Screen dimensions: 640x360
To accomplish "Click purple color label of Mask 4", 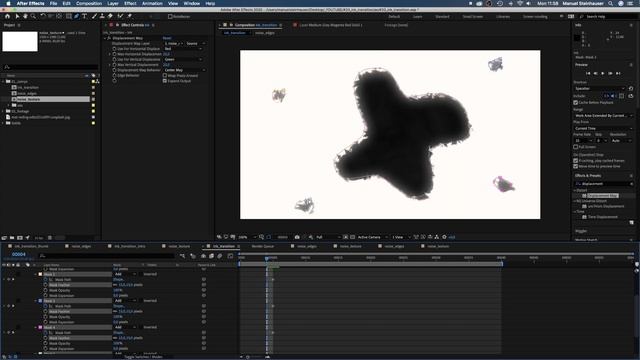I will pos(40,327).
